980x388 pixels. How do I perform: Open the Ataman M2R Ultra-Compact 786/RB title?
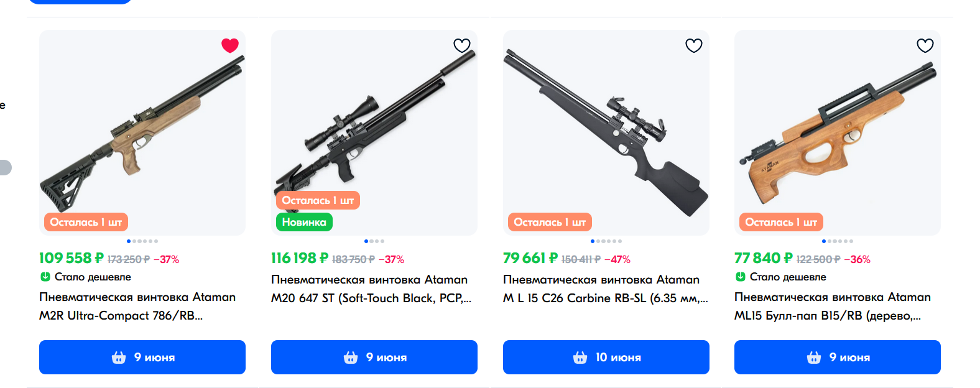coord(137,306)
